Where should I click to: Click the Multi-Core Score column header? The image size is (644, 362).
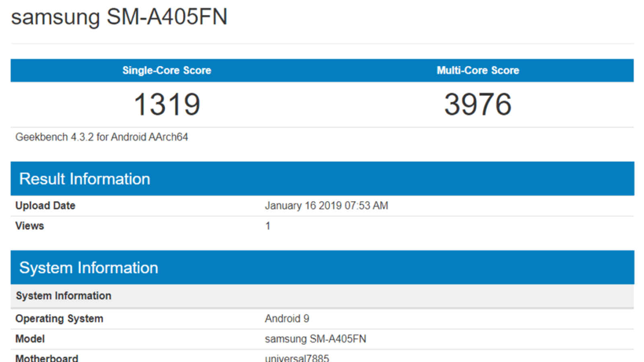click(478, 70)
